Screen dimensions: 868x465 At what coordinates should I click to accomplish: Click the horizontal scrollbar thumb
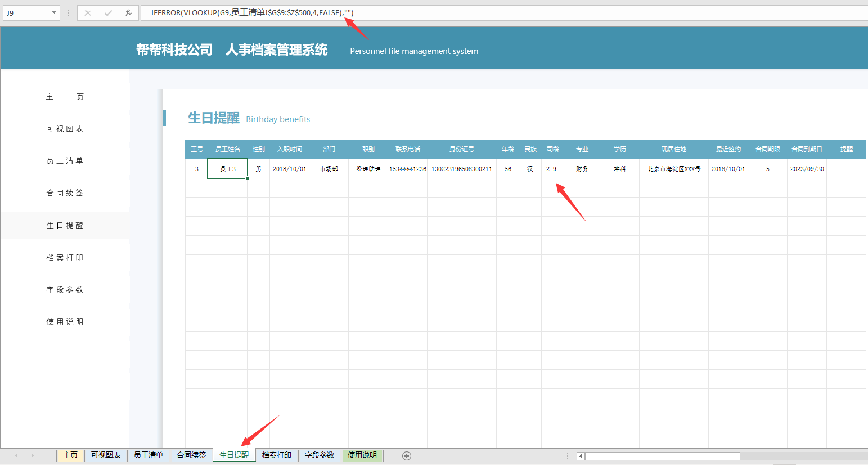tap(663, 456)
